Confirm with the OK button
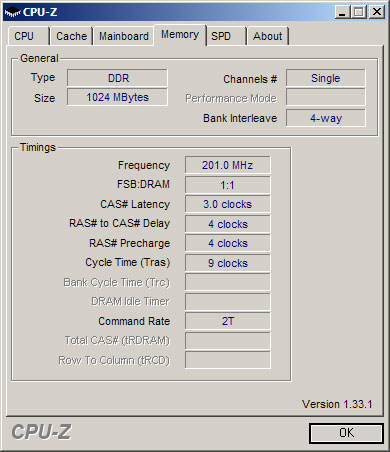The height and width of the screenshot is (452, 390). tap(346, 433)
